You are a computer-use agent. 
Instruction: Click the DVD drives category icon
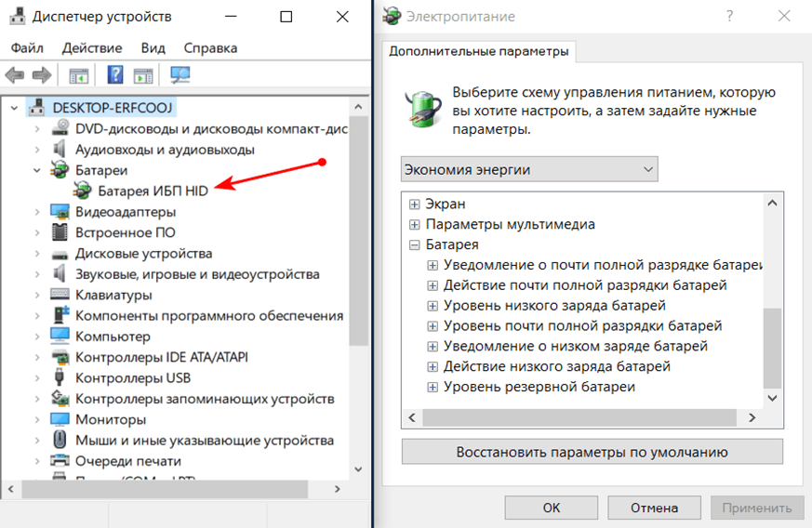pyautogui.click(x=60, y=128)
